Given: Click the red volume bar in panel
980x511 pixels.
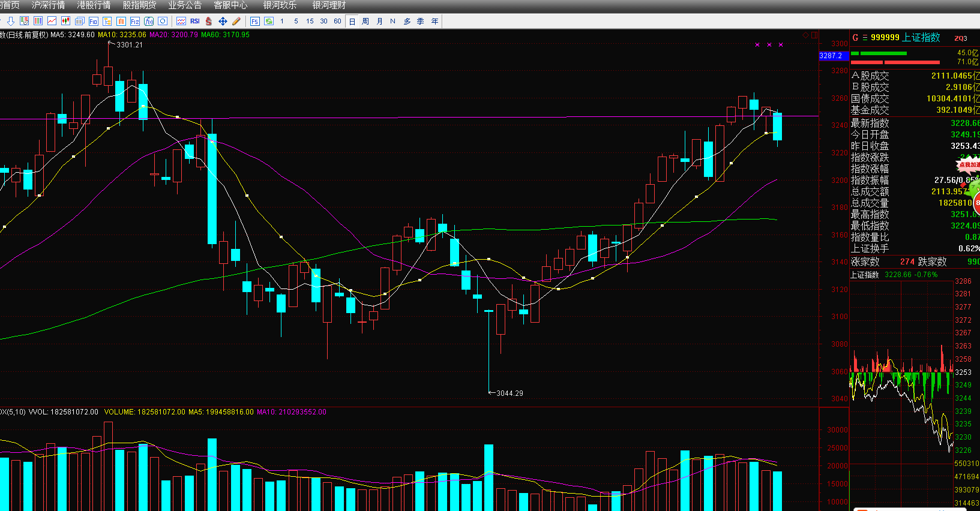Looking at the screenshot, I should [895, 62].
